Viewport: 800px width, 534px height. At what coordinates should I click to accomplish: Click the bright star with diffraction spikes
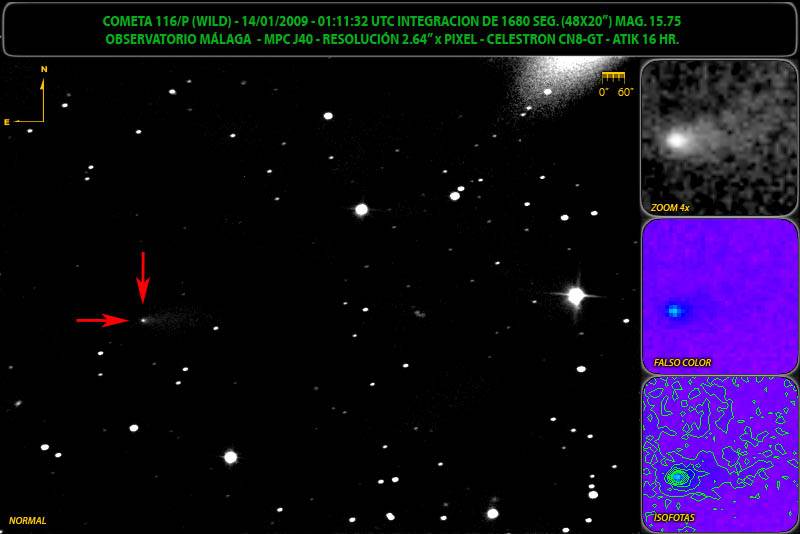[x=576, y=295]
